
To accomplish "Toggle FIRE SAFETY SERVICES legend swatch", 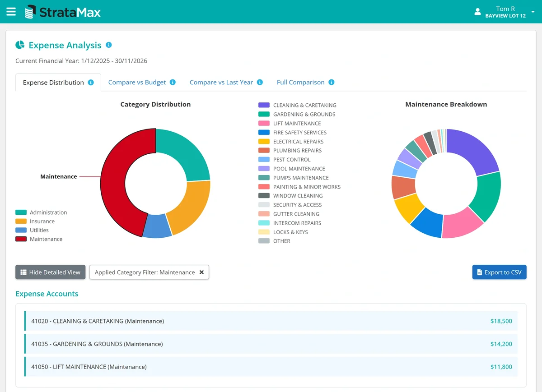I will coord(264,132).
